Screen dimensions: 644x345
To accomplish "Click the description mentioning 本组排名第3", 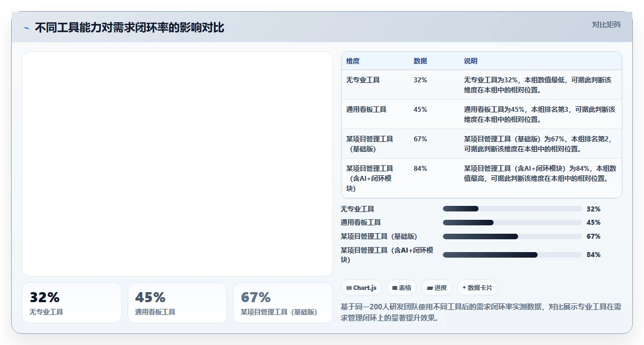I will (540, 115).
